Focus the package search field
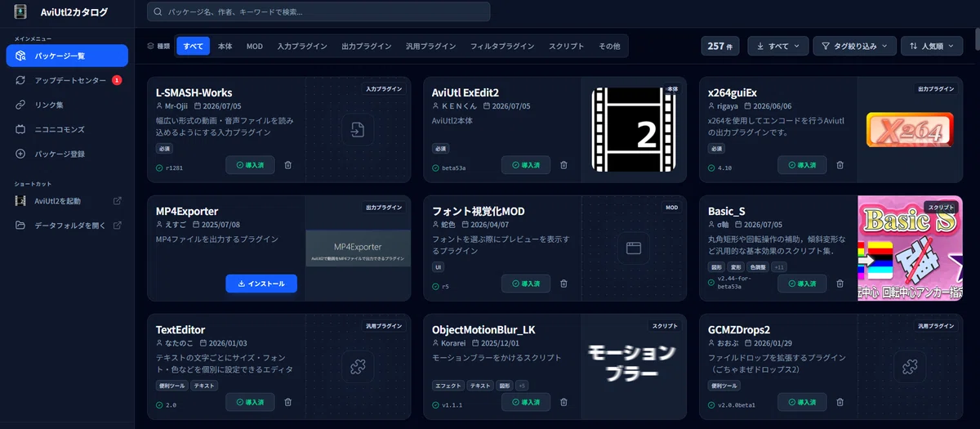980x429 pixels. click(318, 11)
